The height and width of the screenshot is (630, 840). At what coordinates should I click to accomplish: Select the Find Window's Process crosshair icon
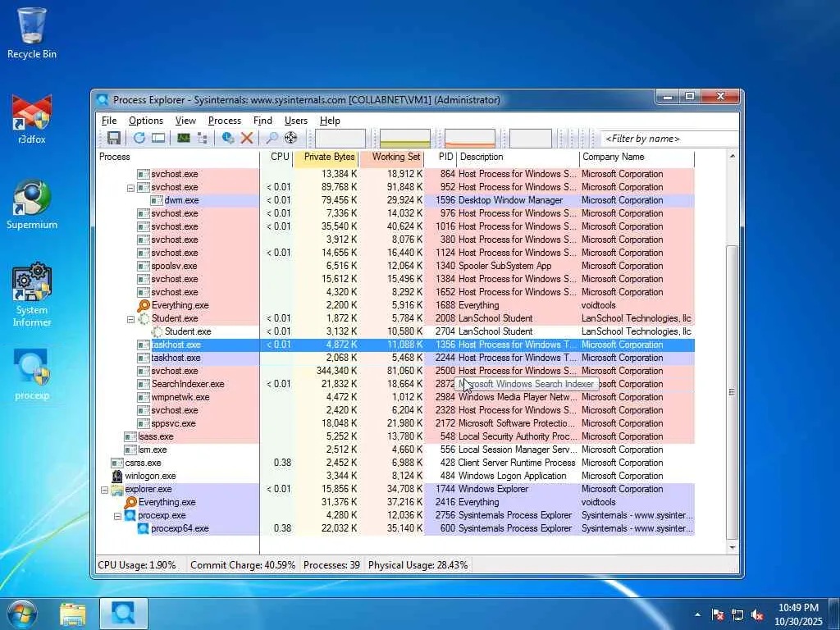[291, 138]
